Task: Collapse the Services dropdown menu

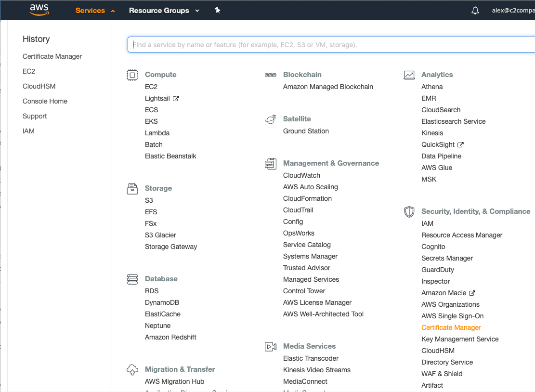Action: [x=95, y=11]
